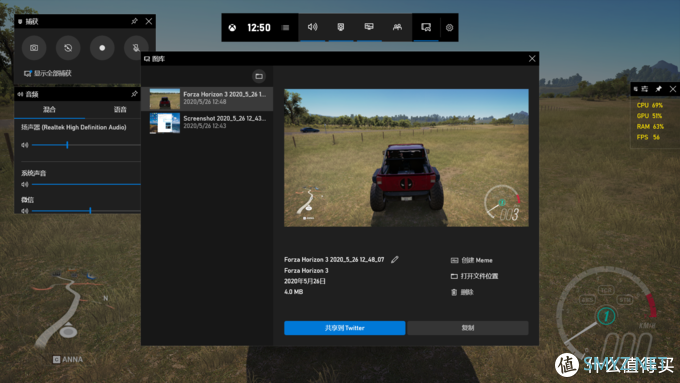The image size is (680, 383).
Task: Toggle the Capture widget in Game Bar
Action: tap(341, 27)
